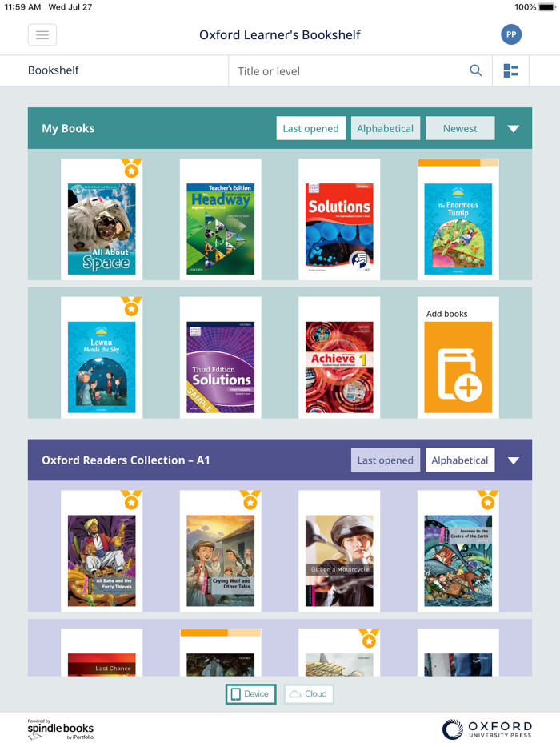
Task: Tap the 11:59 AM clock in status bar
Action: click(22, 7)
